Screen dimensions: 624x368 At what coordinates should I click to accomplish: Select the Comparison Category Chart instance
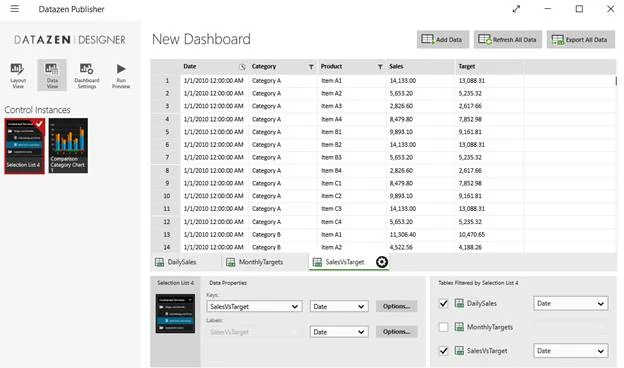[x=68, y=146]
